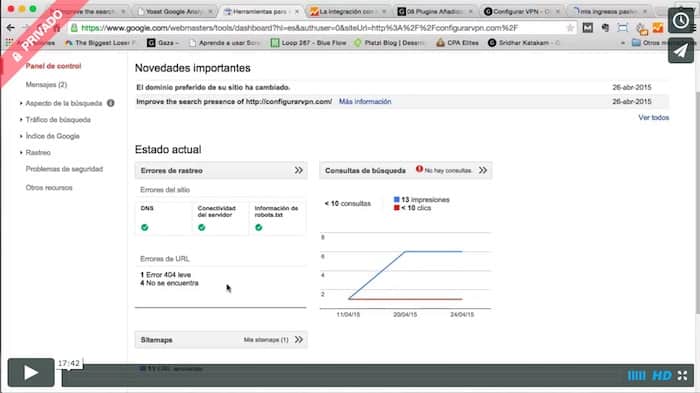700x393 pixels.
Task: Click the Watch Later clock icon
Action: [x=681, y=21]
